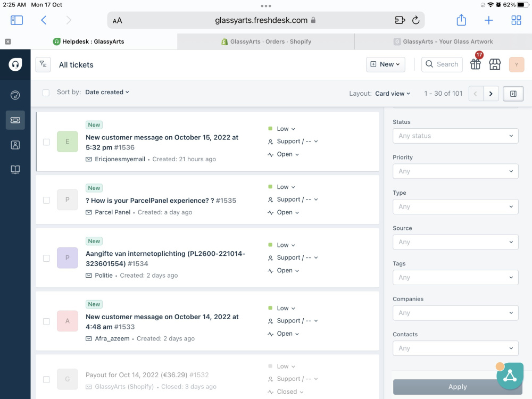Viewport: 532px width, 399px height.
Task: Open ticket Payout for Oct 14, 2022
Action: (x=147, y=375)
